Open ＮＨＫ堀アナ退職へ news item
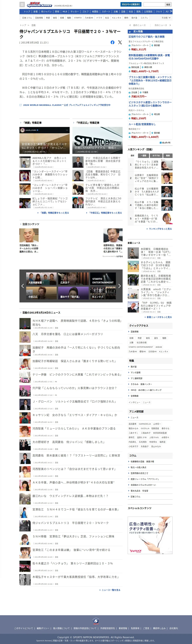This screenshot has width=192, height=644. coord(71,324)
